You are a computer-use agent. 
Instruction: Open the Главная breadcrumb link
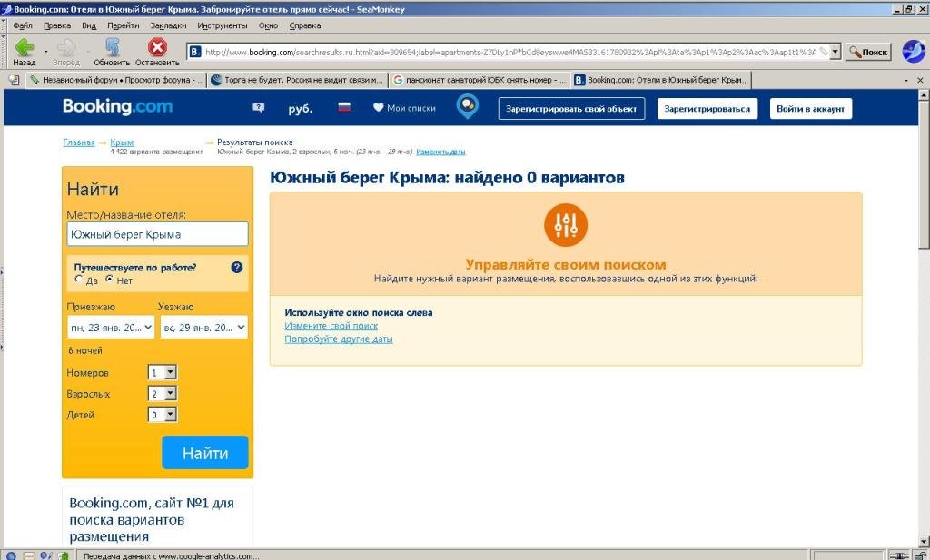point(79,142)
